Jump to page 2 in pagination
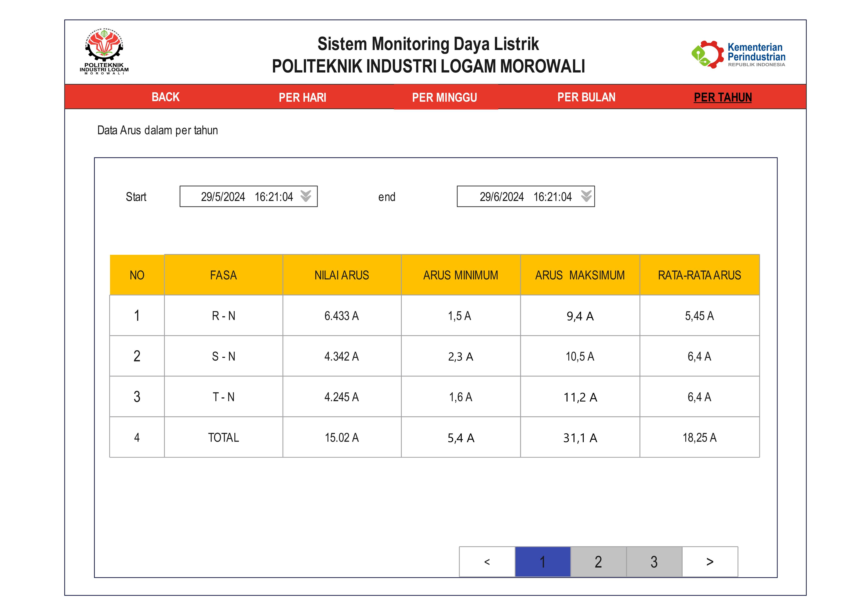The width and height of the screenshot is (868, 614). 598,562
